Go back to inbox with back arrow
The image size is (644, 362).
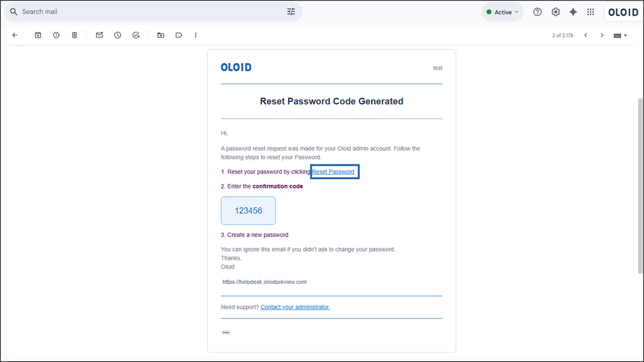(15, 35)
